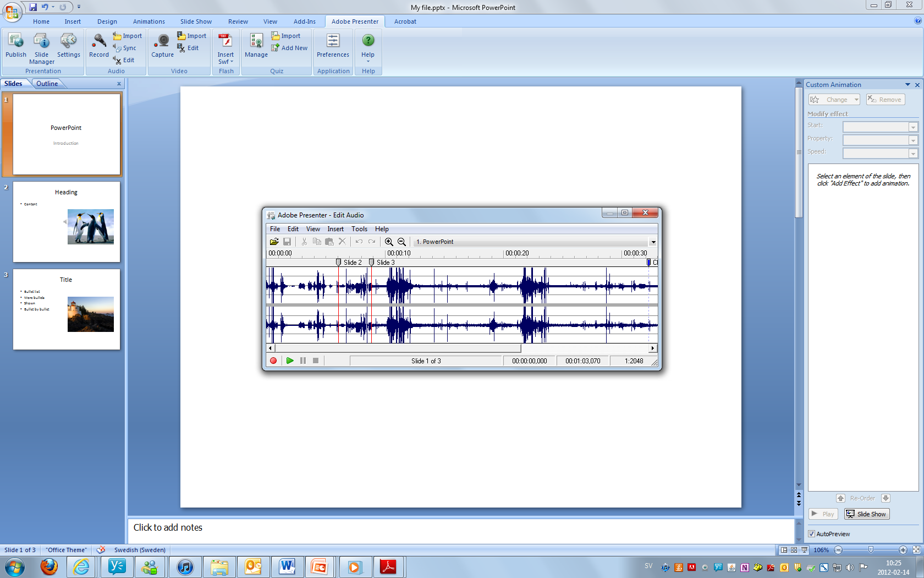
Task: Click the zoom slider handle in status bar
Action: (x=871, y=550)
